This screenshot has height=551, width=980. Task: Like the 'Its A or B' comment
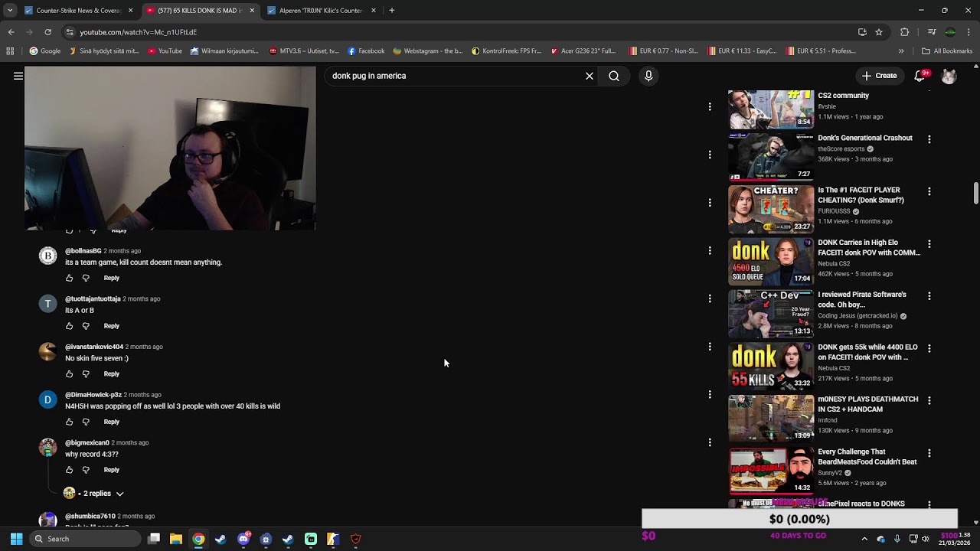[69, 326]
